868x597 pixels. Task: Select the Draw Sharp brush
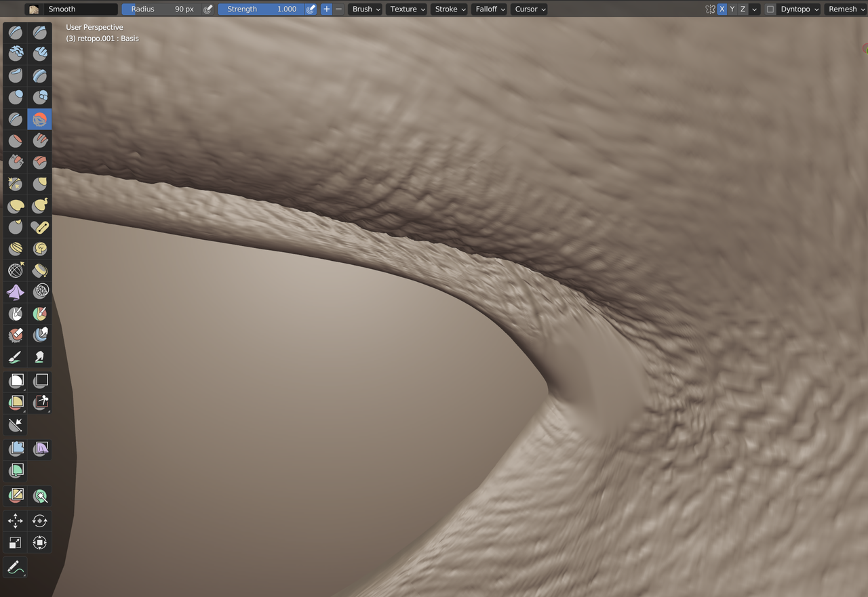[x=39, y=32]
